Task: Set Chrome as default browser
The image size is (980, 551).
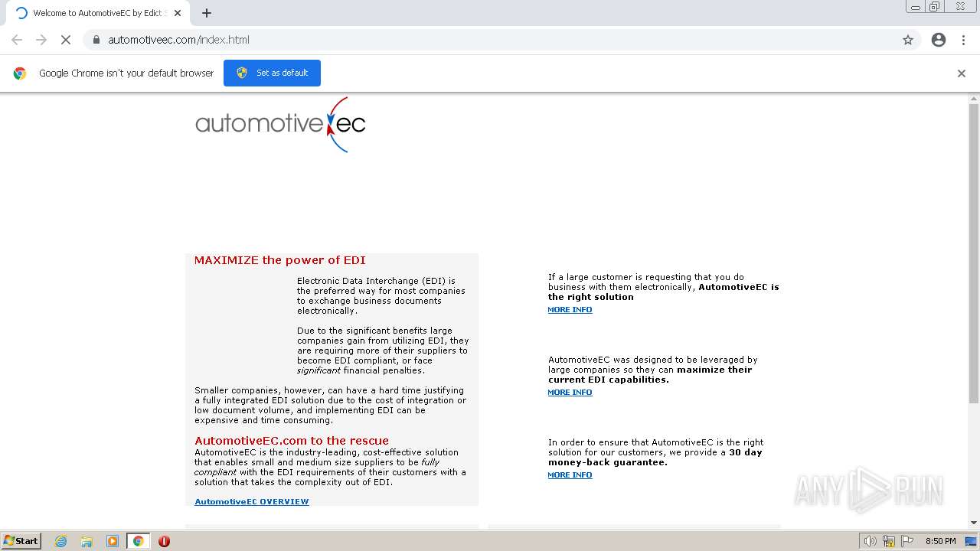Action: 272,73
